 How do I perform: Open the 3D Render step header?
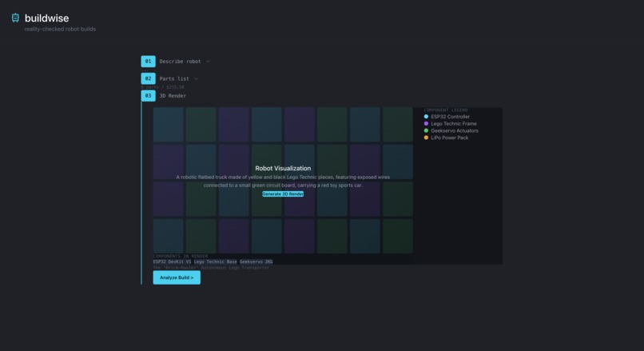[x=173, y=96]
